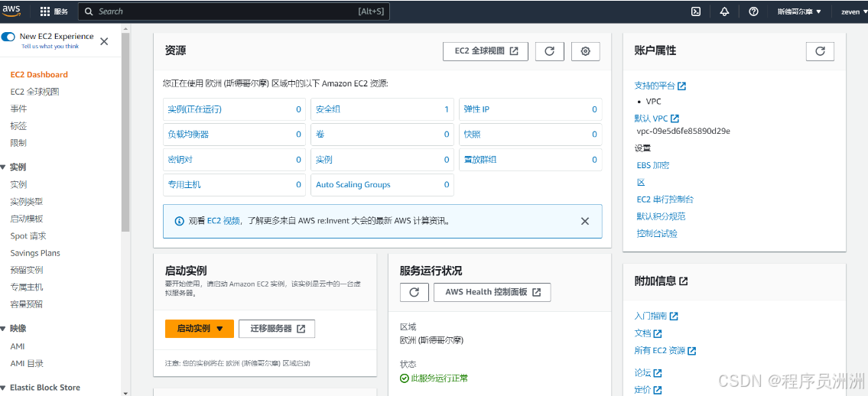The height and width of the screenshot is (396, 868).
Task: Open the 密钥对 resource link
Action: [180, 160]
